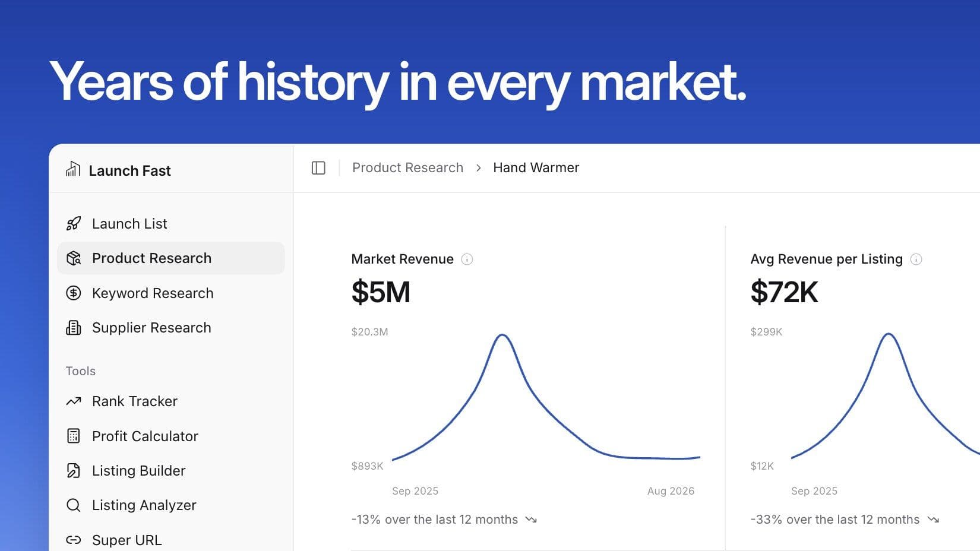Click the Tools section heading
Screen dimensions: 980x551
pyautogui.click(x=80, y=371)
